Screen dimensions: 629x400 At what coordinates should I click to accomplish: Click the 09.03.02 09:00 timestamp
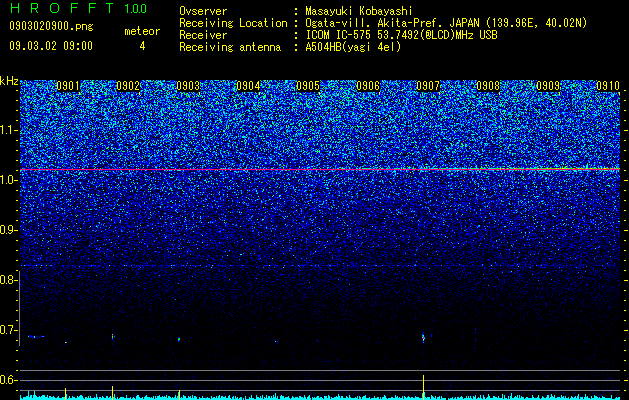(51, 46)
